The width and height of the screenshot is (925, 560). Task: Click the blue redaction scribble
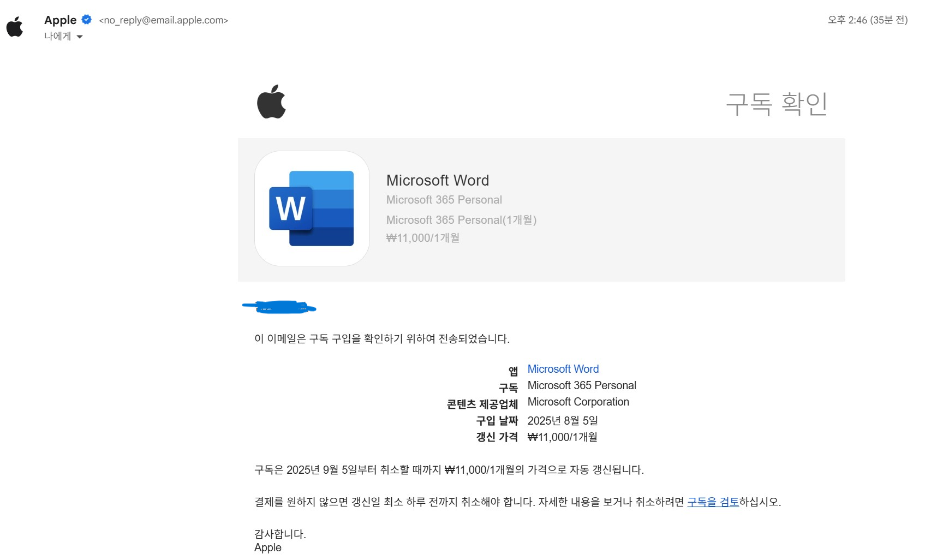[278, 307]
